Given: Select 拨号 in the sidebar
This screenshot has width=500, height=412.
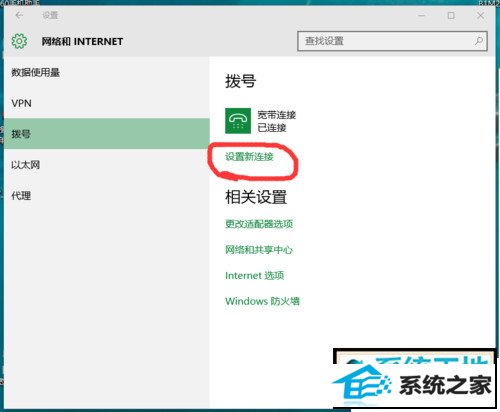Looking at the screenshot, I should click(107, 134).
